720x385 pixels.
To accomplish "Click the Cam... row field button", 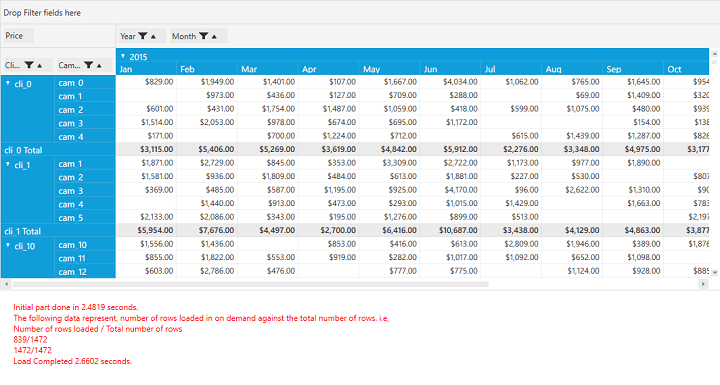I will point(84,65).
